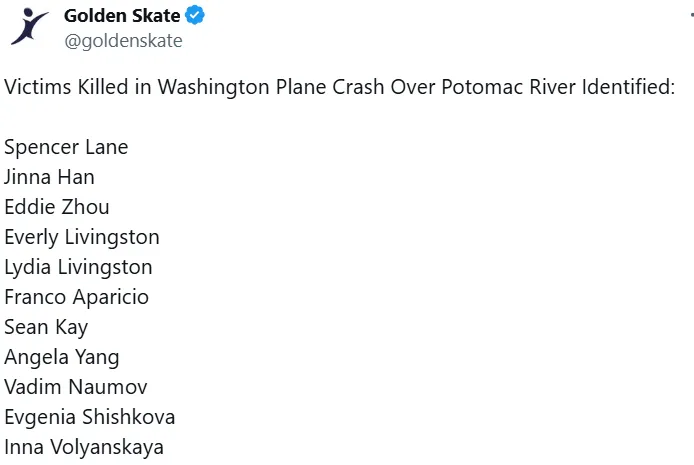Click the Angela Yang line
694x465 pixels.
(x=61, y=357)
